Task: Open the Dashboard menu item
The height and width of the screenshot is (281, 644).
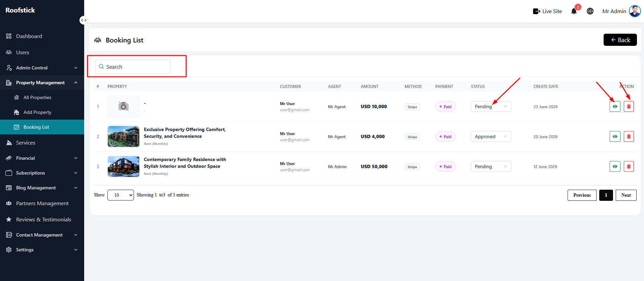Action: tap(42, 36)
